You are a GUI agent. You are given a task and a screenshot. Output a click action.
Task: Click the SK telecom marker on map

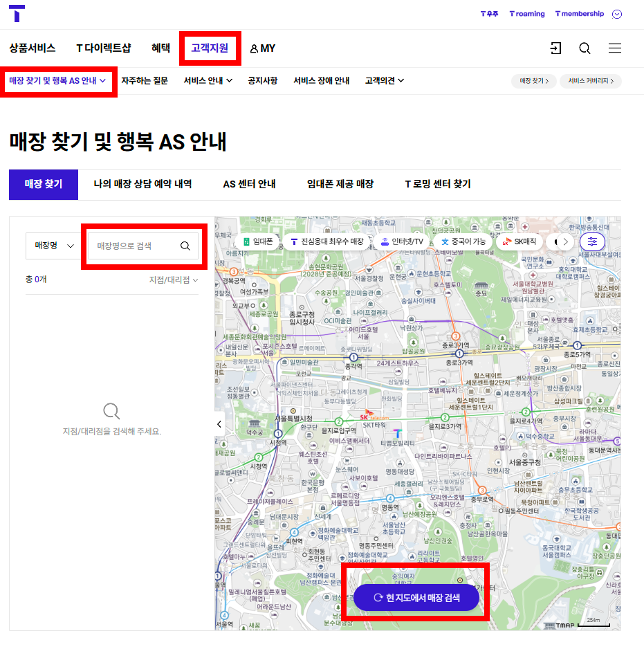(374, 416)
